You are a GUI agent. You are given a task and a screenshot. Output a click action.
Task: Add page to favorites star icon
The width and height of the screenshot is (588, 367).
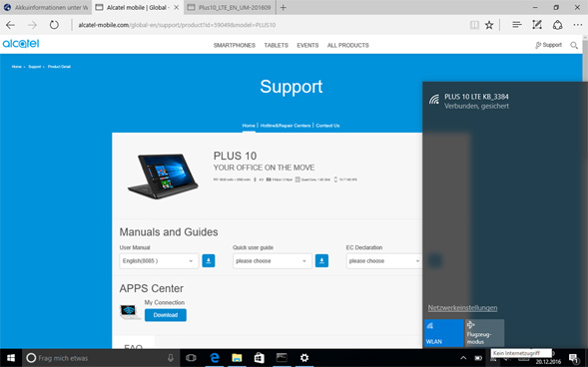(489, 25)
